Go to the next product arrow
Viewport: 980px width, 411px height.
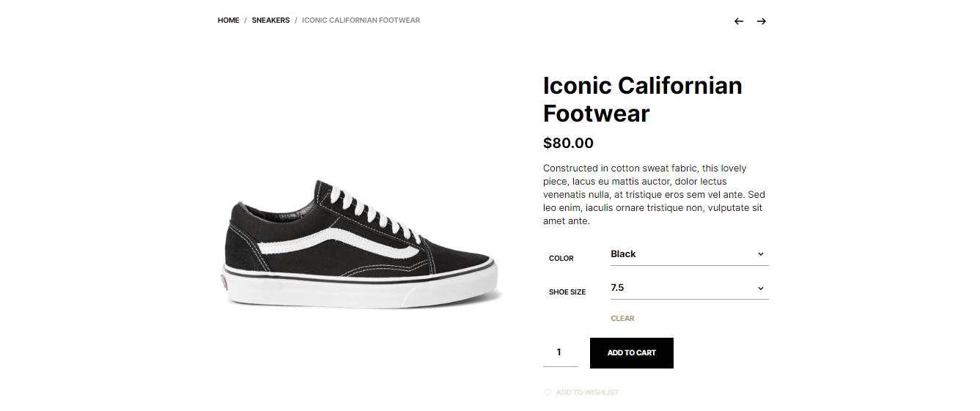coord(762,21)
